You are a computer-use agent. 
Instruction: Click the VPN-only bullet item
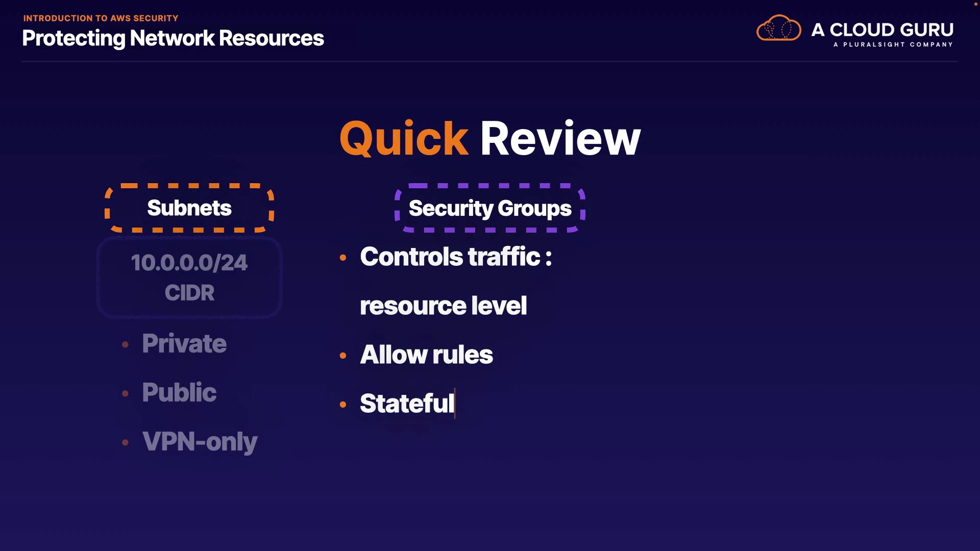200,441
